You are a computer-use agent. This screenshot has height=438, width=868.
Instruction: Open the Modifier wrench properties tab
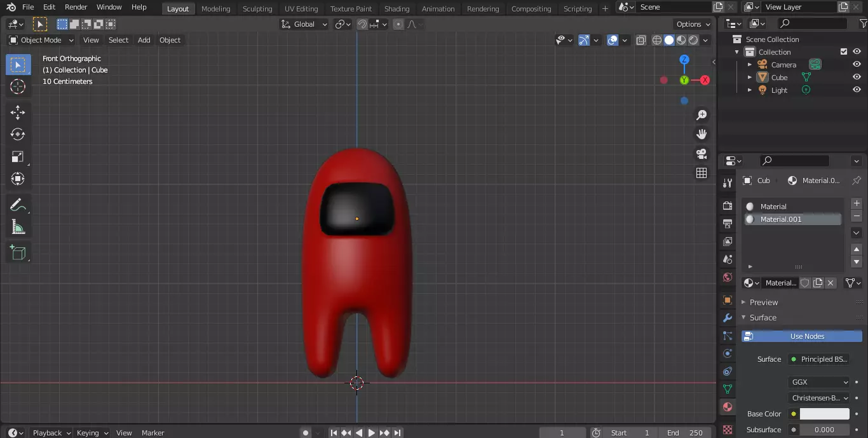(728, 317)
